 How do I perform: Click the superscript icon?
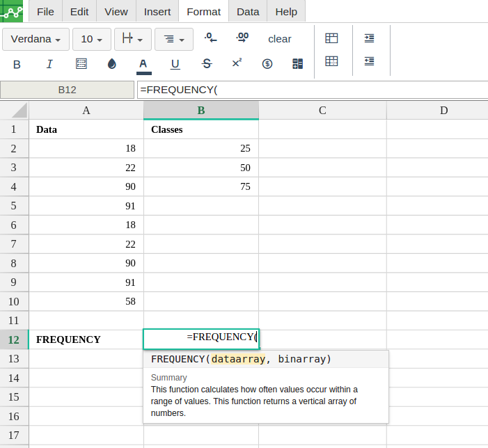pos(237,63)
